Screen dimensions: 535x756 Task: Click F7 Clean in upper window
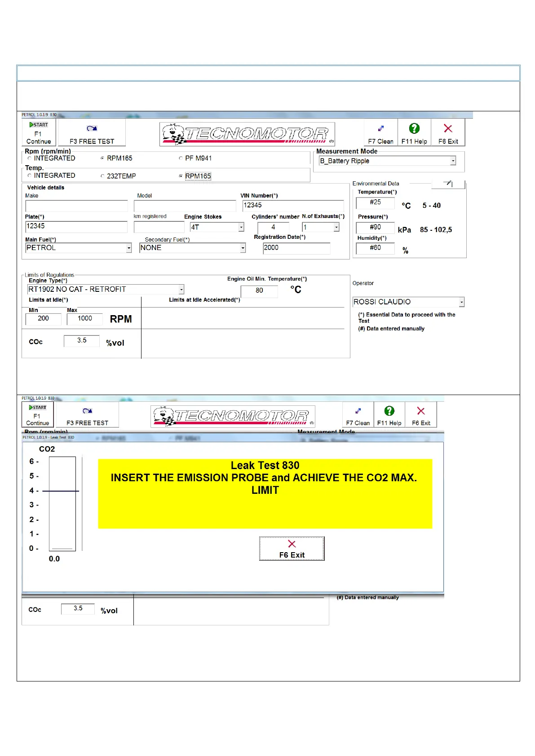click(x=380, y=132)
